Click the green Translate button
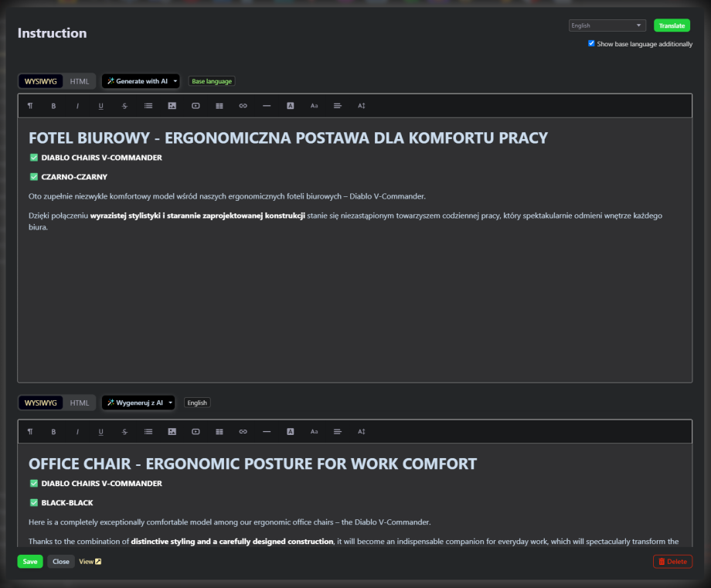Screen dimensions: 711x588 click(672, 25)
